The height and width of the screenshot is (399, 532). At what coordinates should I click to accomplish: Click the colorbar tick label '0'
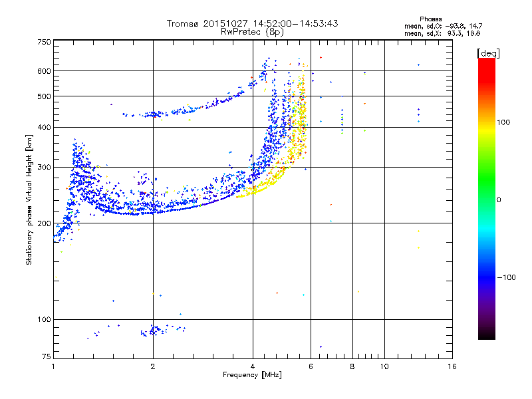[x=499, y=200]
